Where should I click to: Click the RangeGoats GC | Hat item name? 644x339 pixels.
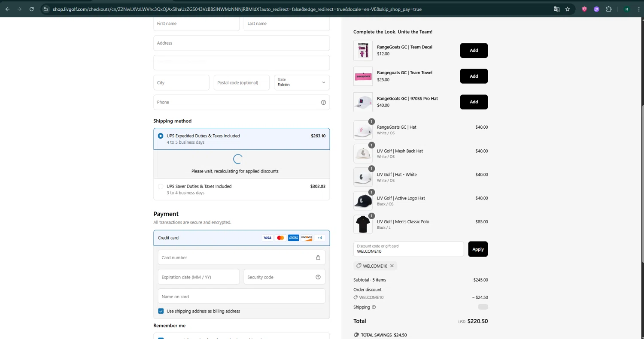coord(397,127)
